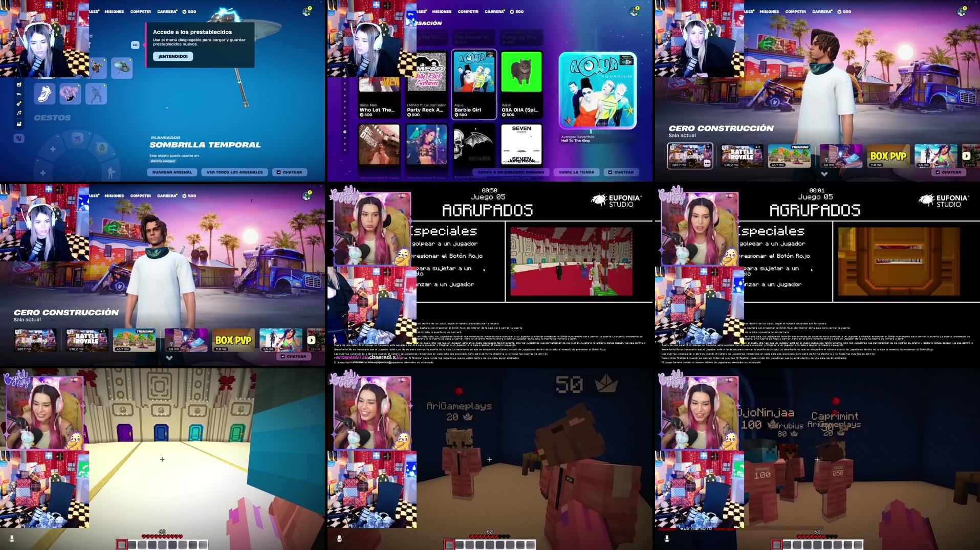
Task: Select the music notes icon in the locker sidebar
Action: click(x=18, y=112)
